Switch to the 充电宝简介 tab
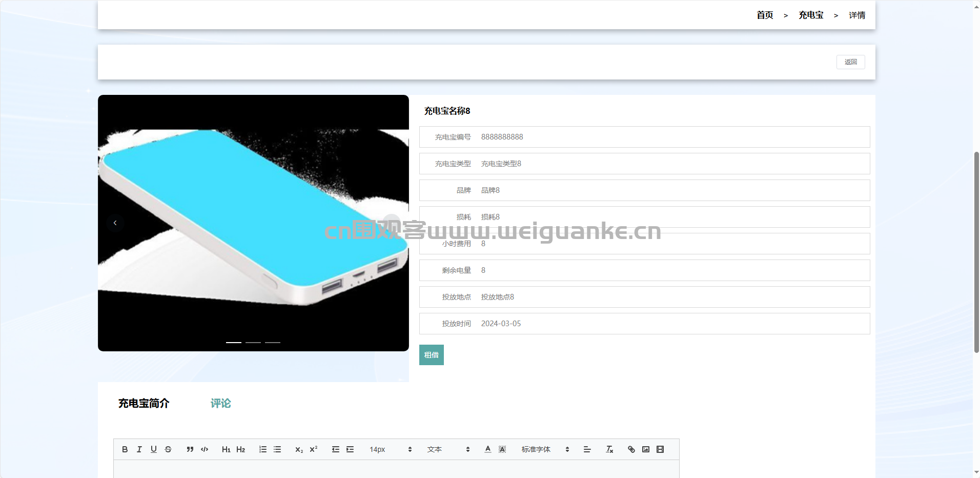The image size is (980, 478). coord(144,404)
